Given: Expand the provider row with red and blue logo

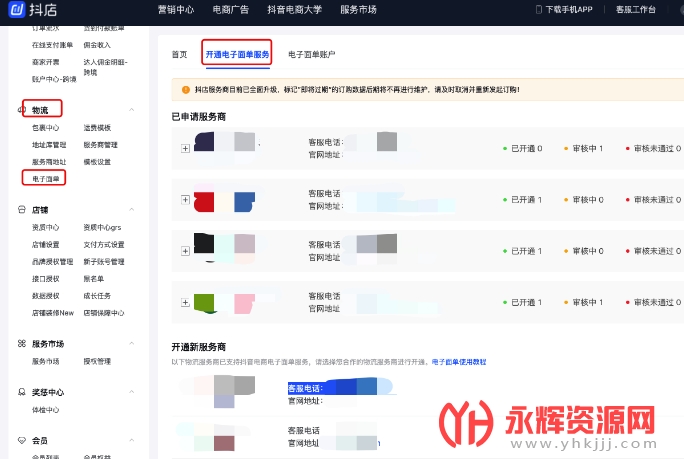Looking at the screenshot, I should pyautogui.click(x=185, y=199).
